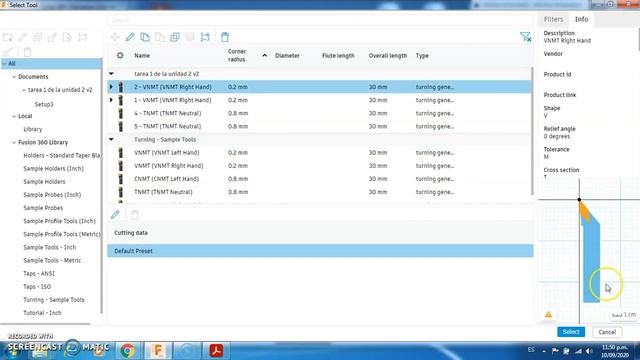The width and height of the screenshot is (640, 360).
Task: Collapse the All tree node
Action: (x=4, y=64)
